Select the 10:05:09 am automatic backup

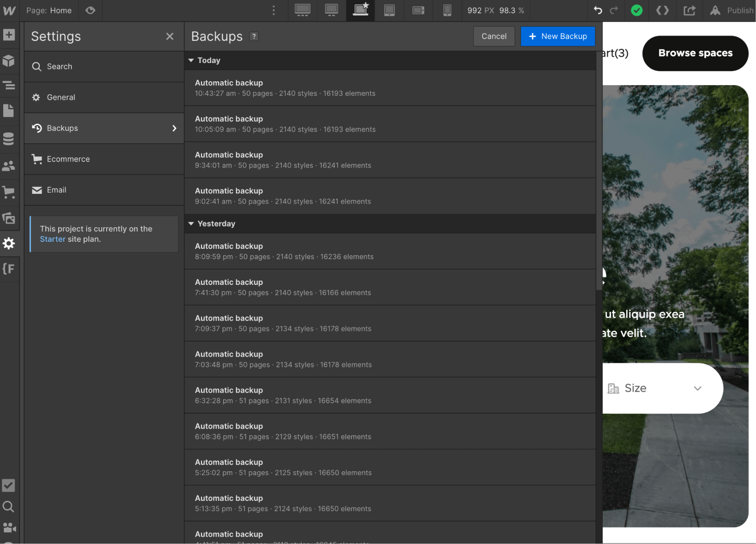(x=390, y=124)
